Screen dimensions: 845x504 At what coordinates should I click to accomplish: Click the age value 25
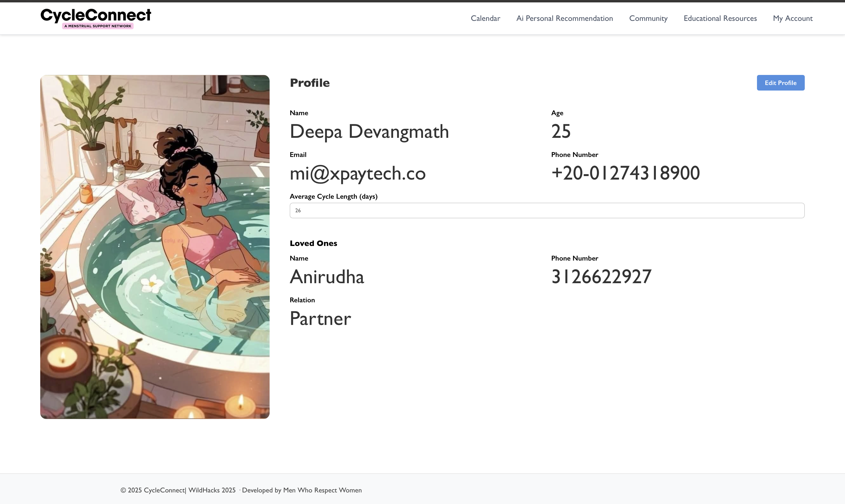[x=561, y=132]
